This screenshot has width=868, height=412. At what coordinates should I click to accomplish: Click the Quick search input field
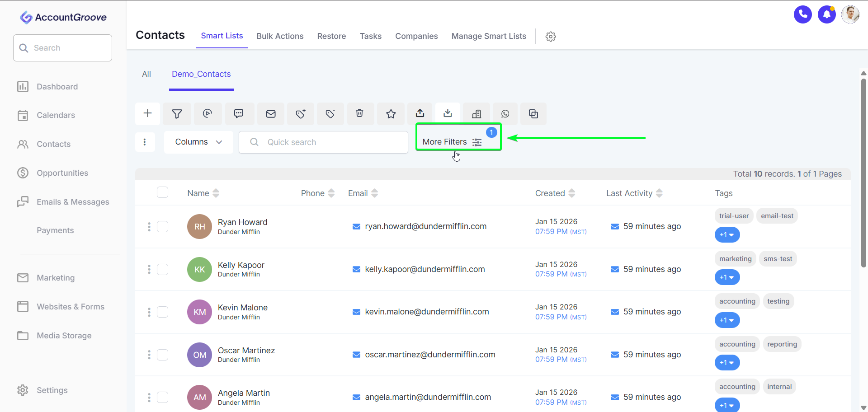click(x=330, y=142)
